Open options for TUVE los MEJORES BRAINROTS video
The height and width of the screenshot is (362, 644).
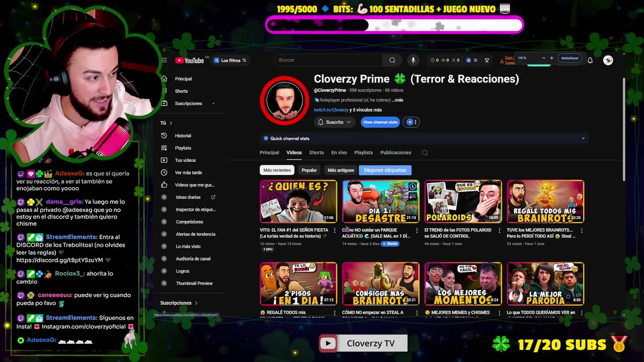point(582,231)
